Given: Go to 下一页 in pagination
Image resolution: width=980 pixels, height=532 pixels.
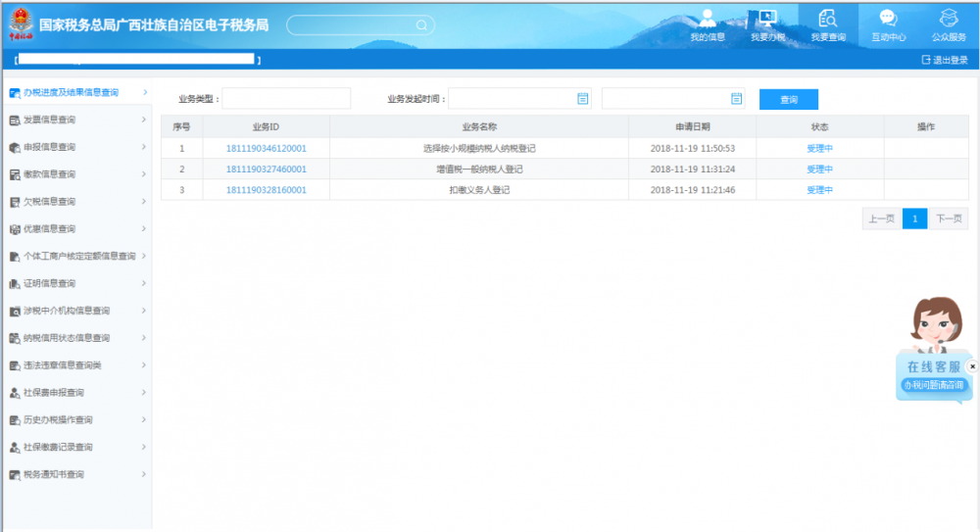Looking at the screenshot, I should (948, 218).
